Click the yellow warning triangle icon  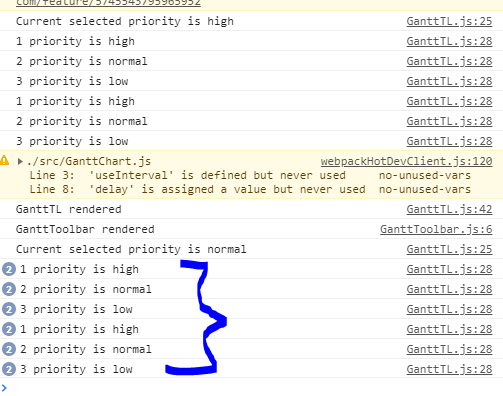(4, 161)
